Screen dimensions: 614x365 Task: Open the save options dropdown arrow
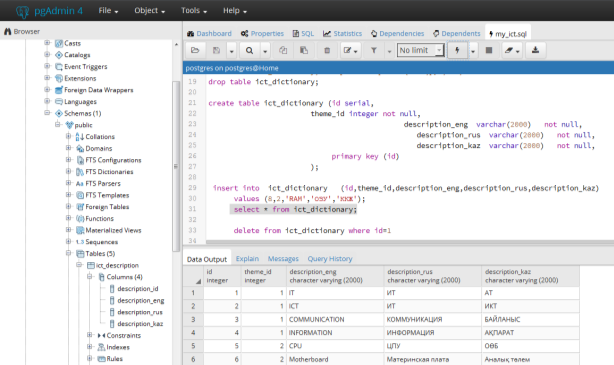232,51
